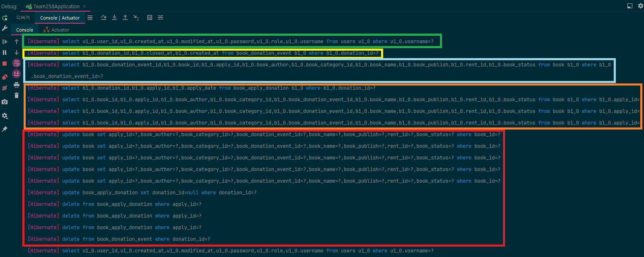The height and width of the screenshot is (257, 644).
Task: Toggle pin tab icon
Action: click(5, 129)
